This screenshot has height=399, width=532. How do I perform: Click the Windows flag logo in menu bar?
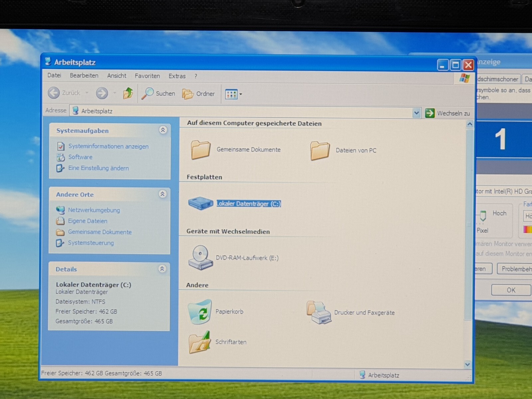click(x=465, y=78)
